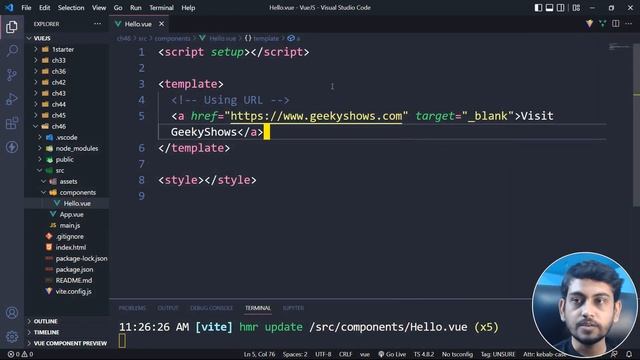Image resolution: width=640 pixels, height=360 pixels.
Task: Toggle Secondary Side Bar layout icon
Action: click(561, 8)
